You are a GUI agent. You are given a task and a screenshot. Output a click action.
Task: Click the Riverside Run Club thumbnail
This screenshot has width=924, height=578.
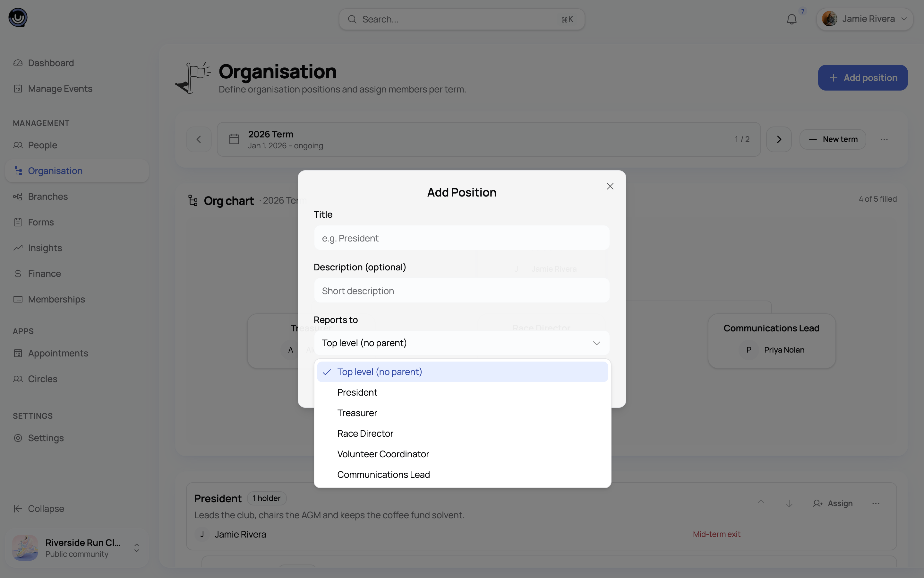25,547
